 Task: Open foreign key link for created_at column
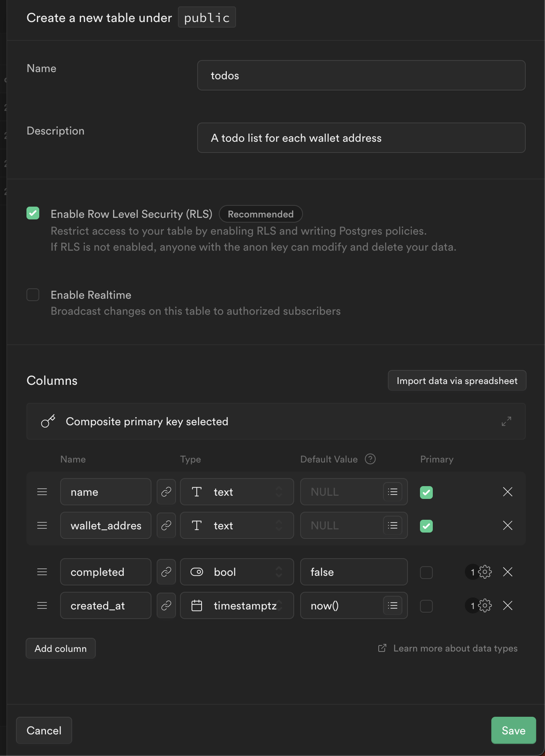pos(166,605)
